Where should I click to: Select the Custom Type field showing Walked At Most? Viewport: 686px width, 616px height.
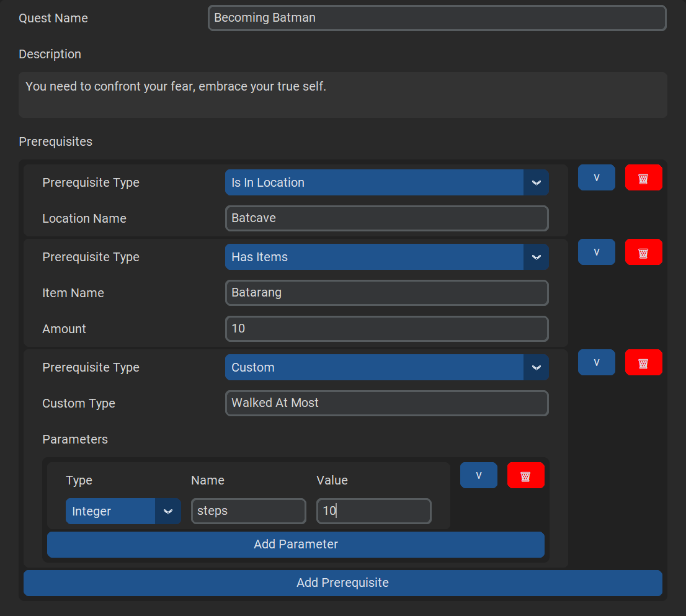(x=386, y=403)
